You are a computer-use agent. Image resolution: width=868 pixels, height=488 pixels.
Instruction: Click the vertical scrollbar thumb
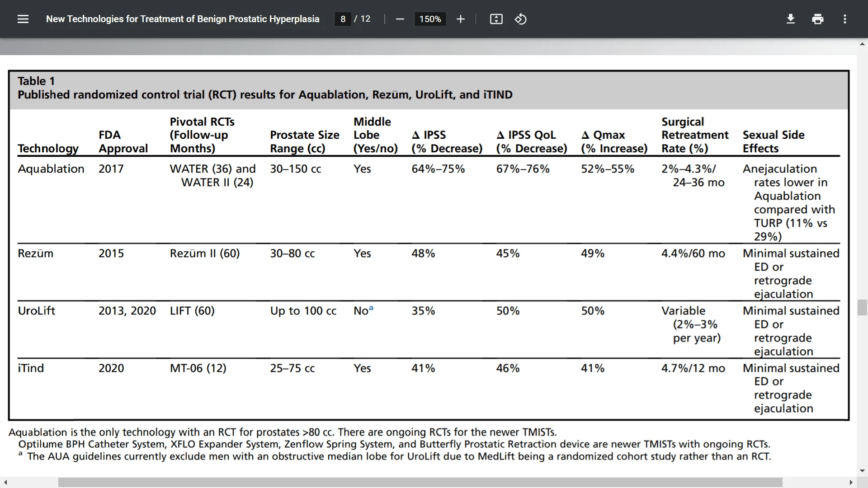click(862, 307)
